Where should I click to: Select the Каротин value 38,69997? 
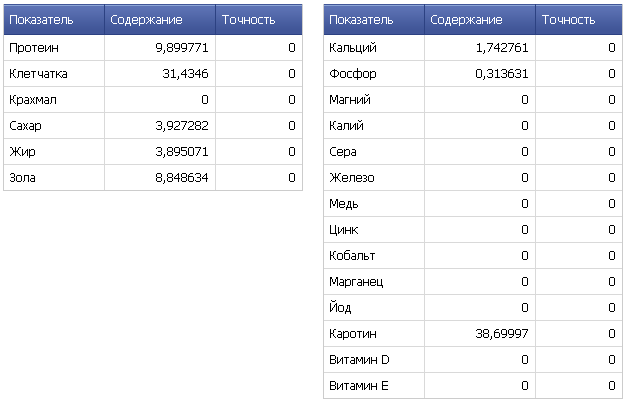[x=502, y=334]
